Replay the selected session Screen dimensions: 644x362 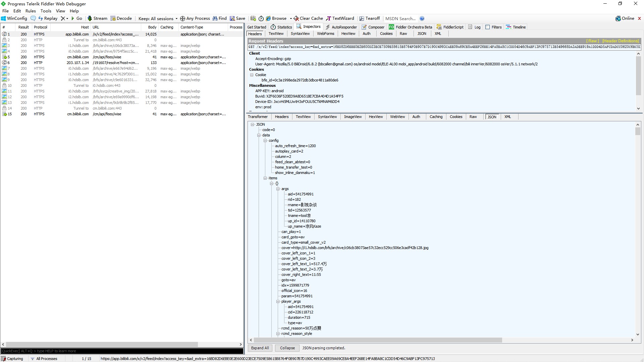tap(48, 18)
